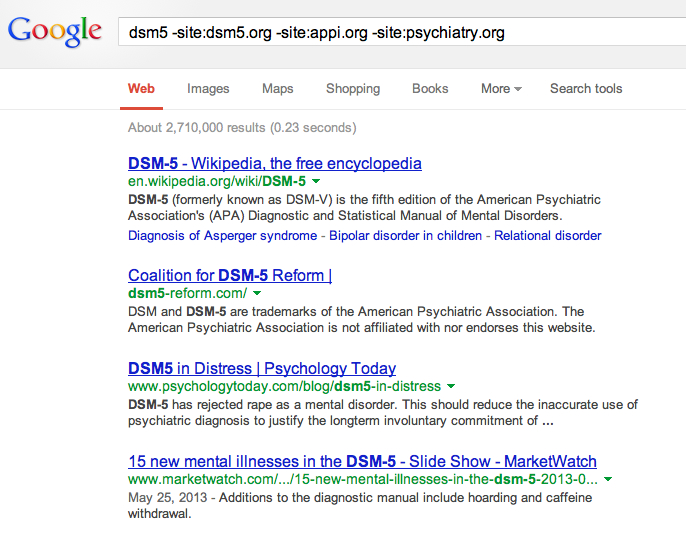
Task: Open Coalition for DSM-5 Reform result
Action: pyautogui.click(x=230, y=275)
